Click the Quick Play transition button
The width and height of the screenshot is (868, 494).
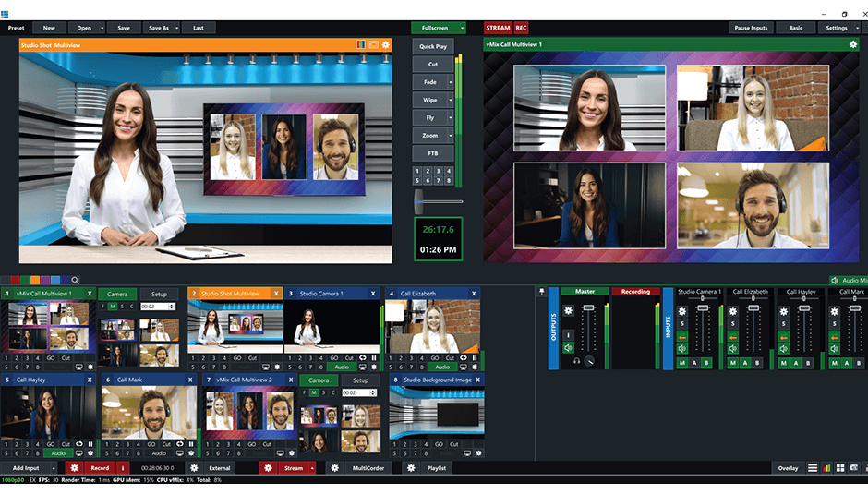[433, 46]
